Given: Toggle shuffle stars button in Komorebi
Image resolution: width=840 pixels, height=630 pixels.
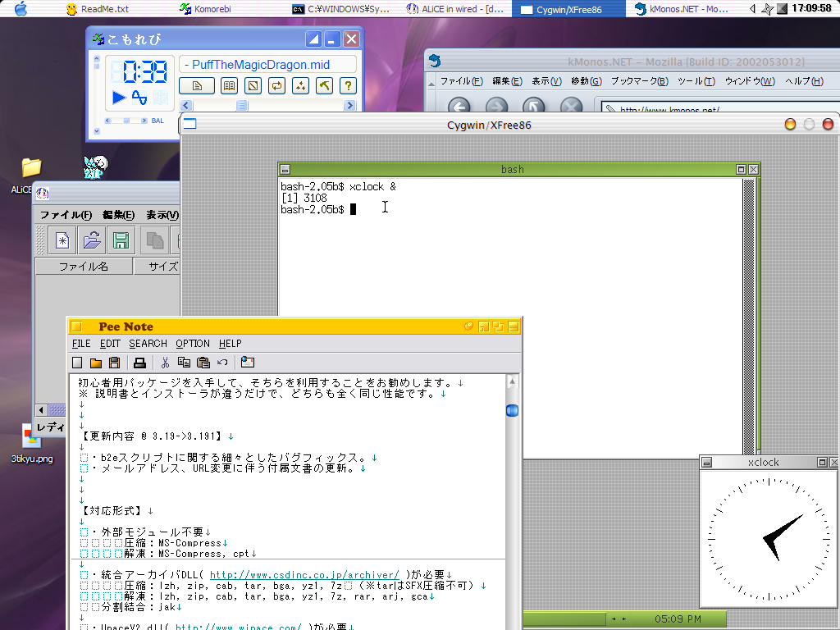Looking at the screenshot, I should pos(300,85).
